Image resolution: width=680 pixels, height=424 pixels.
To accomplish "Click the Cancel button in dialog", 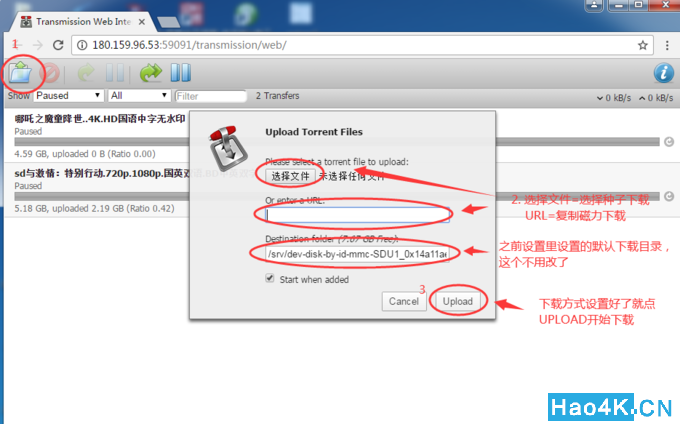I will click(404, 301).
